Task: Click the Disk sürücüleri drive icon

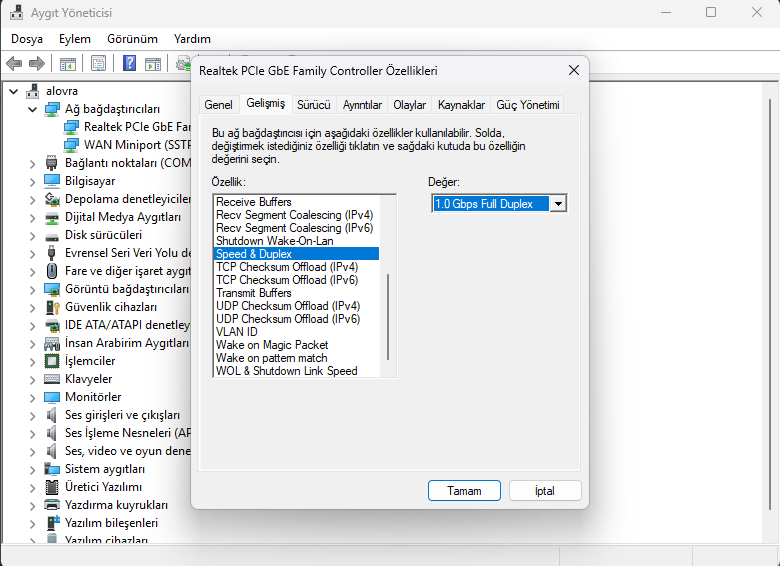Action: pos(52,236)
